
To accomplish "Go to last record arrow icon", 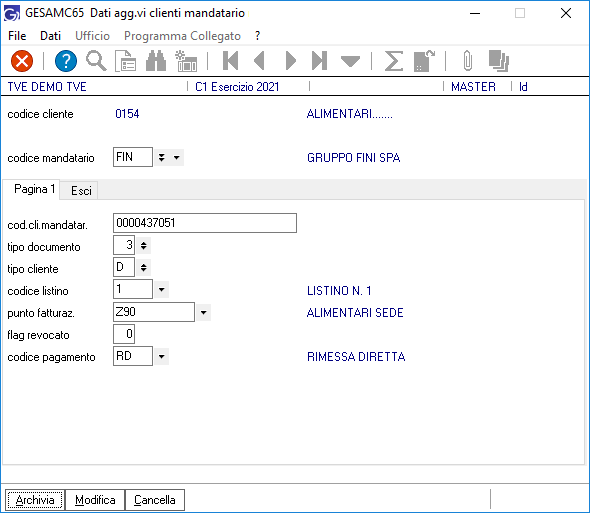I will [x=319, y=61].
